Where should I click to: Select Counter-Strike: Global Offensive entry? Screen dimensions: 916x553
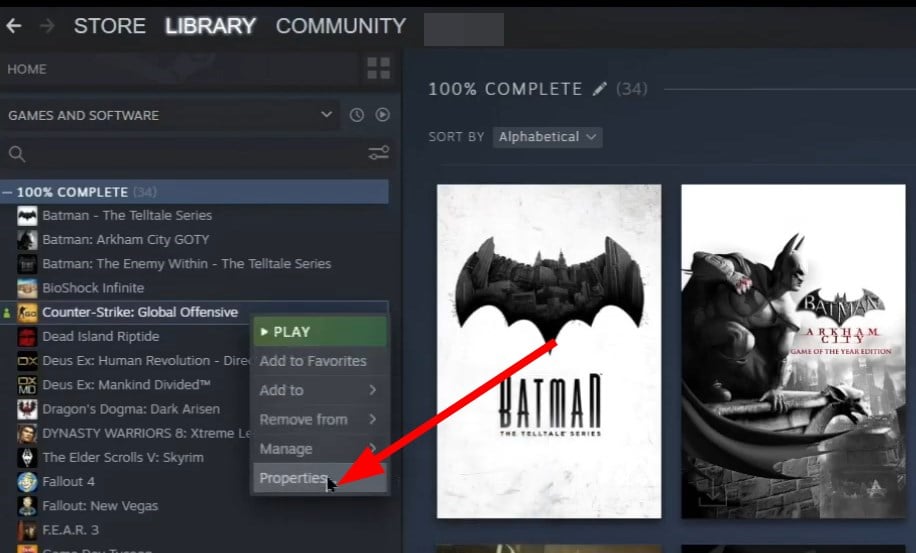tap(140, 312)
